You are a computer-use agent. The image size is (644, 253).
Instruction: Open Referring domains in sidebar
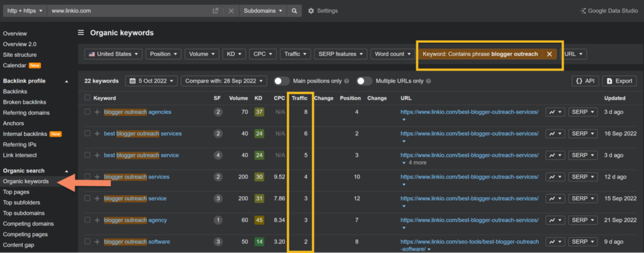26,113
